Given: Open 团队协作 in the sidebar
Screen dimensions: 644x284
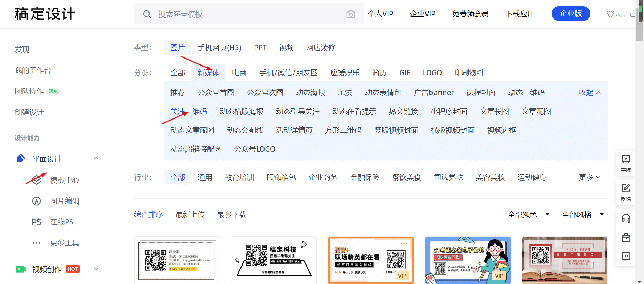Looking at the screenshot, I should point(29,91).
